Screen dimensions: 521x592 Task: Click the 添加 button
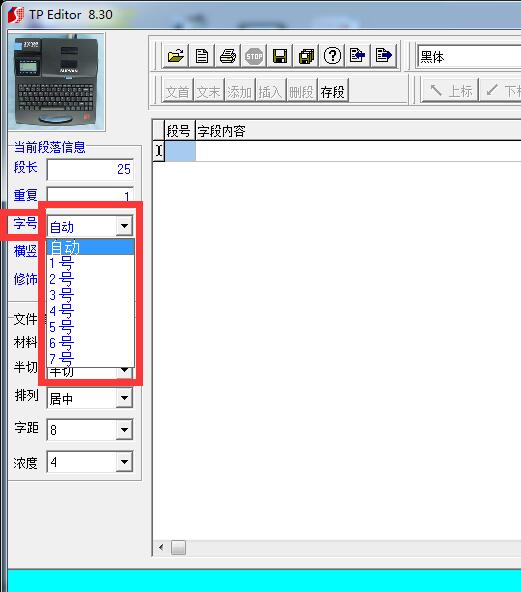pos(239,91)
